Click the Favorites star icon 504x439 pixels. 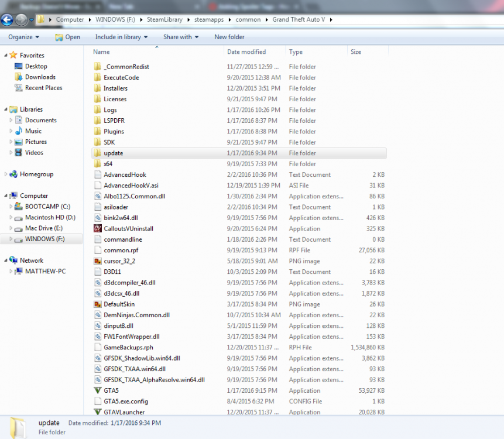tap(13, 55)
